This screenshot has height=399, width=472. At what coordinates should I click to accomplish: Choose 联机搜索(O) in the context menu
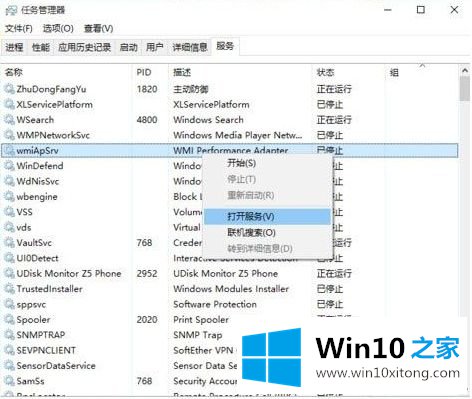pyautogui.click(x=267, y=232)
